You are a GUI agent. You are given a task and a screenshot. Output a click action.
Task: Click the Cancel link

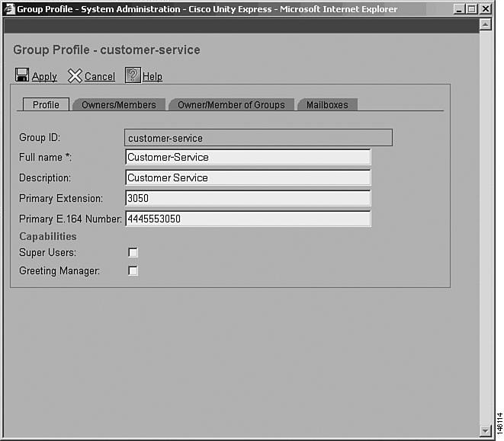pos(100,76)
